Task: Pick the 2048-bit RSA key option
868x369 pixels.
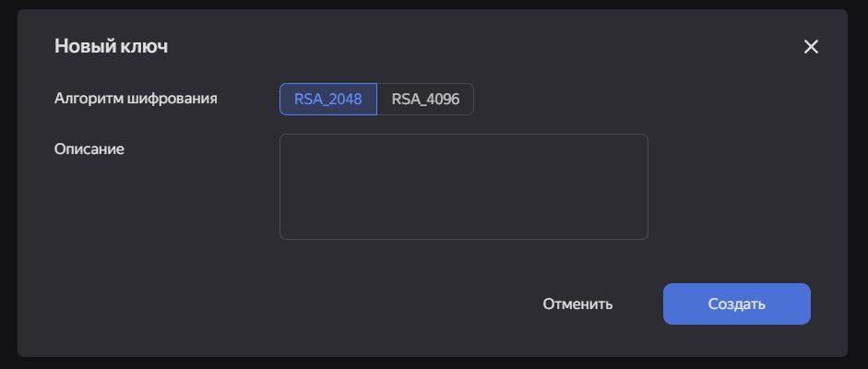Action: point(328,100)
